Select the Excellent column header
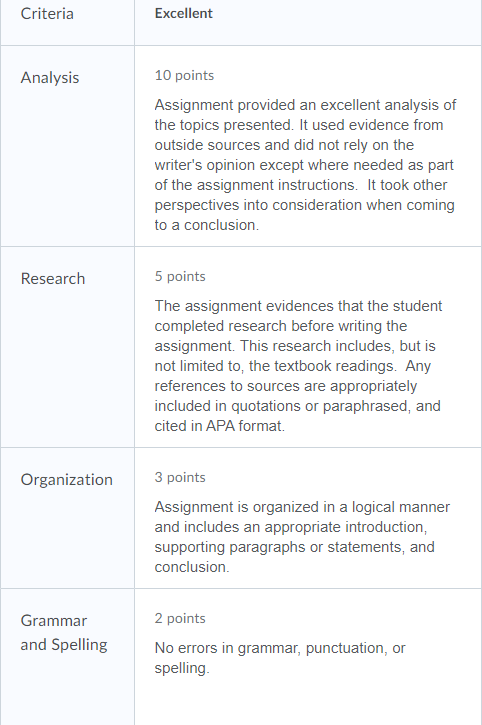The width and height of the screenshot is (482, 725). (183, 13)
